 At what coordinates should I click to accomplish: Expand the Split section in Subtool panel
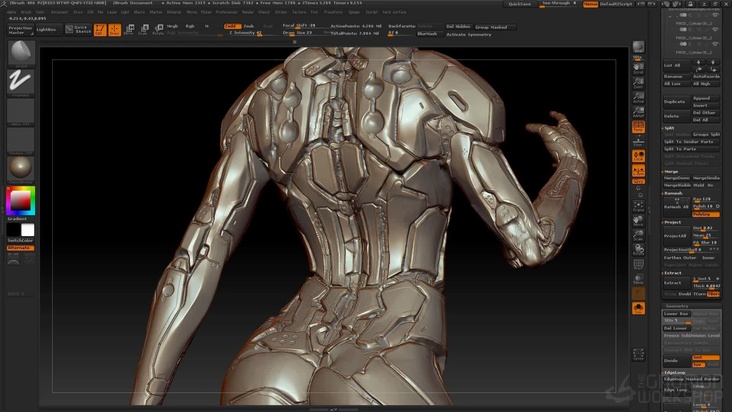670,127
